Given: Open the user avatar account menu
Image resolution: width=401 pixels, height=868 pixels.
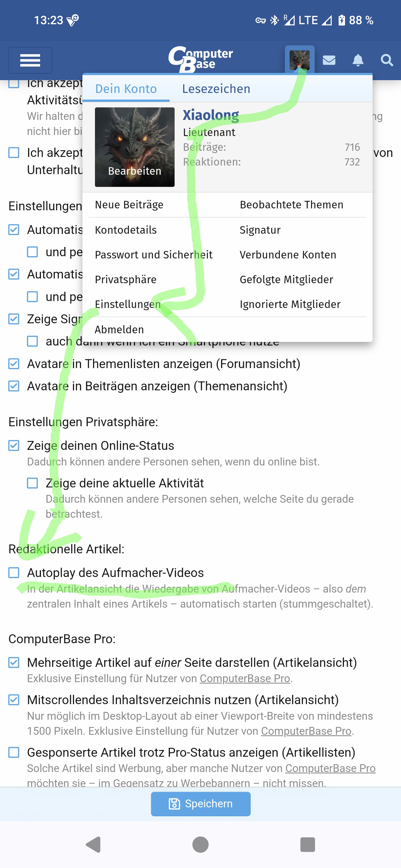Looking at the screenshot, I should coord(299,60).
